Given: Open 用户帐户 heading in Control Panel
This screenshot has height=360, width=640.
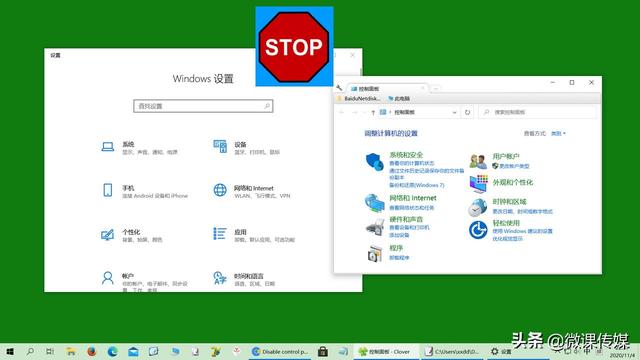Looking at the screenshot, I should pyautogui.click(x=506, y=156).
